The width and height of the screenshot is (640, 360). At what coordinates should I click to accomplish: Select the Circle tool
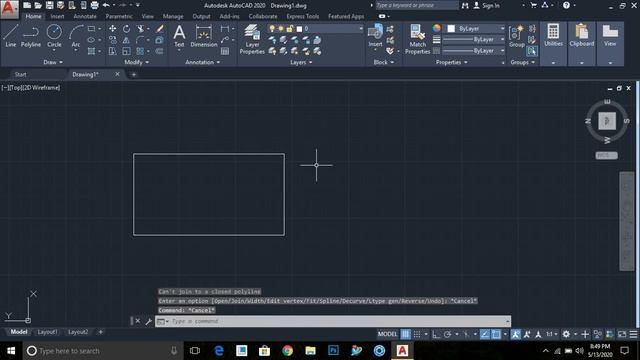coord(54,36)
